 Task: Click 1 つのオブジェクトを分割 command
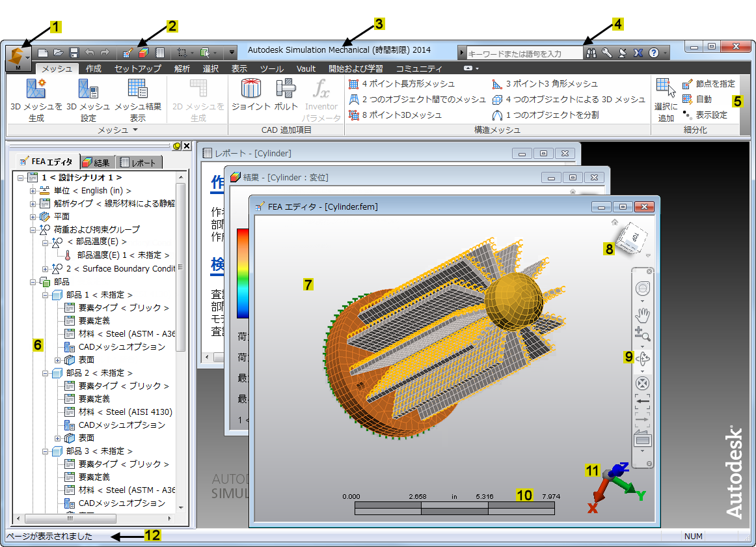pos(545,115)
